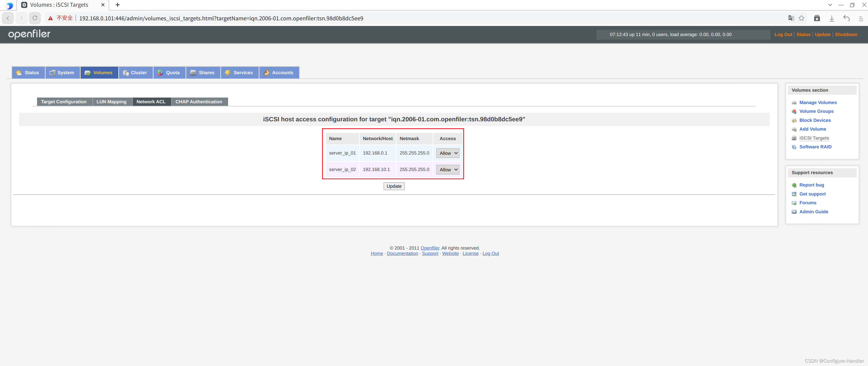The height and width of the screenshot is (366, 868).
Task: Click the Volume Groups sidebar icon
Action: pos(794,112)
